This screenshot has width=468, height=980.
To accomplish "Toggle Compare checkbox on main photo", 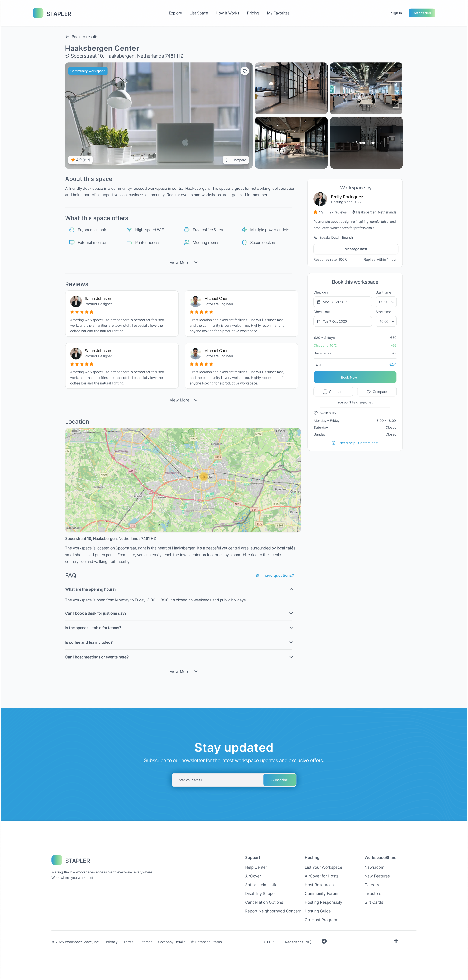I will [228, 160].
